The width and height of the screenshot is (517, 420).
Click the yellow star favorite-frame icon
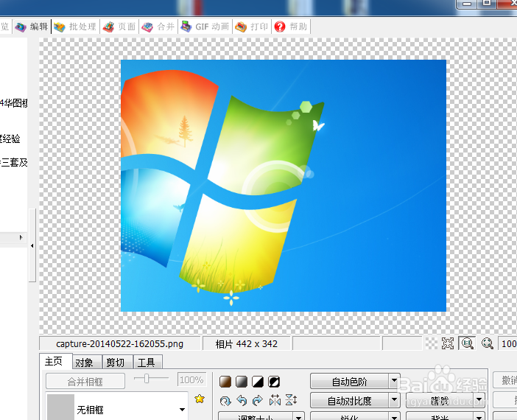click(199, 399)
